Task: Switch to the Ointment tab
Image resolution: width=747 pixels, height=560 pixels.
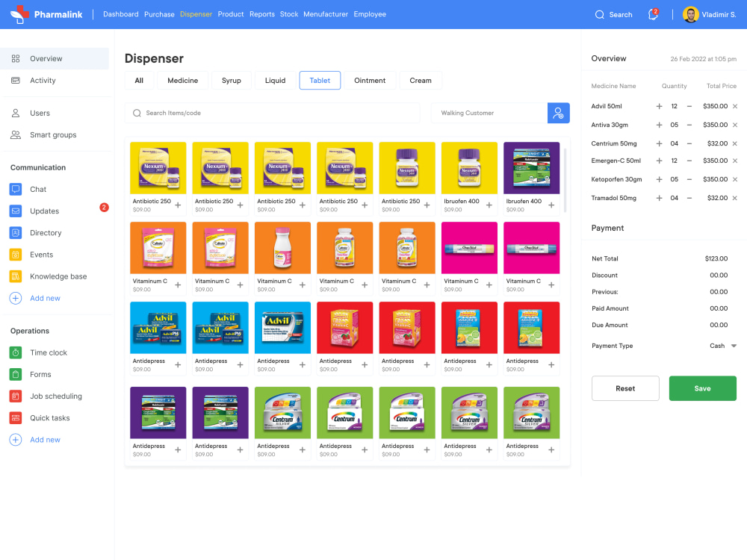Action: pyautogui.click(x=370, y=80)
